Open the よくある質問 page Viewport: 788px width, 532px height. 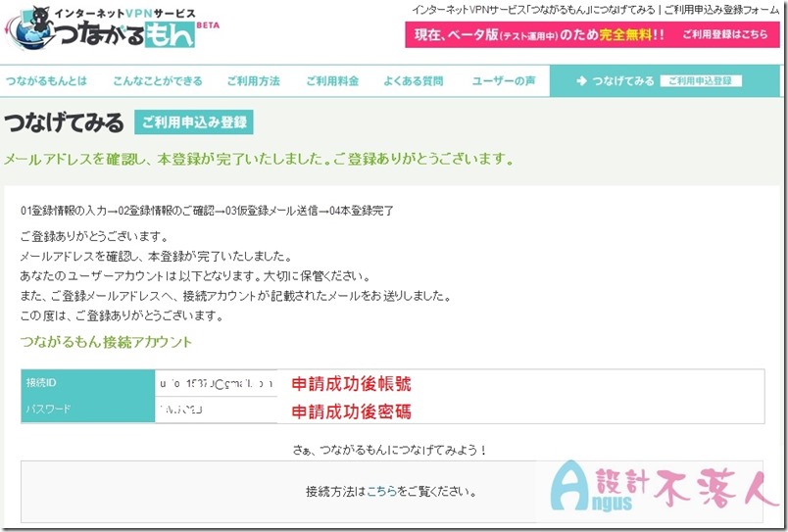coord(413,81)
